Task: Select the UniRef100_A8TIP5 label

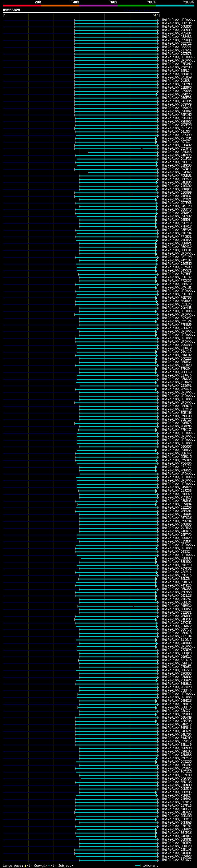Action: [177, 257]
